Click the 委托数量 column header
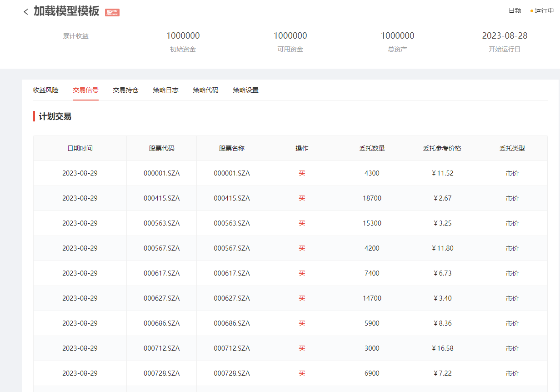The height and width of the screenshot is (392, 560). coord(372,148)
